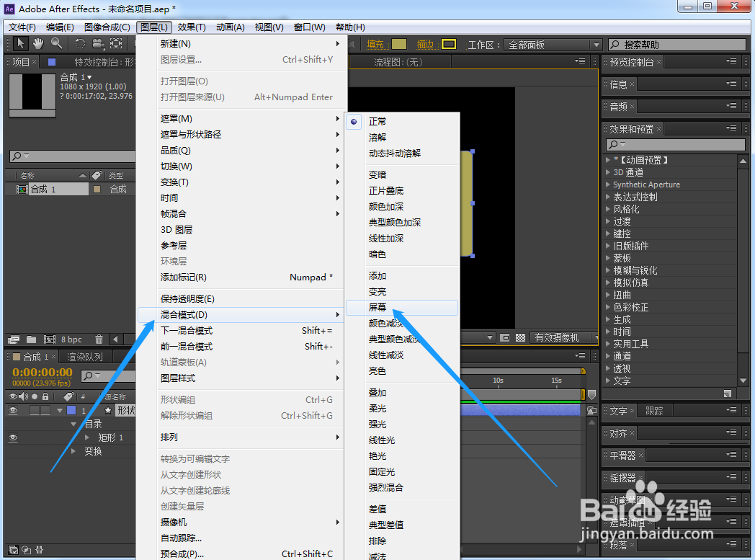Select the arrow Selection tool
Image resolution: width=755 pixels, height=560 pixels.
(20, 44)
